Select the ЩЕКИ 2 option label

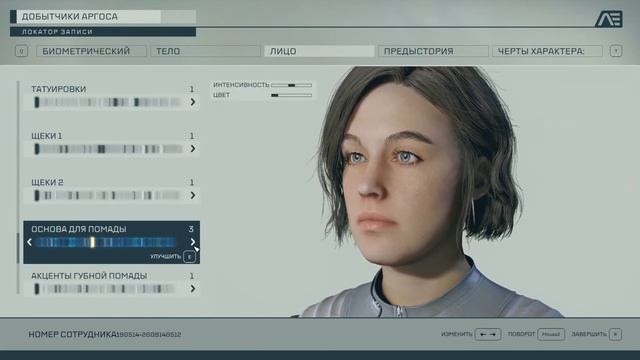coord(47,182)
